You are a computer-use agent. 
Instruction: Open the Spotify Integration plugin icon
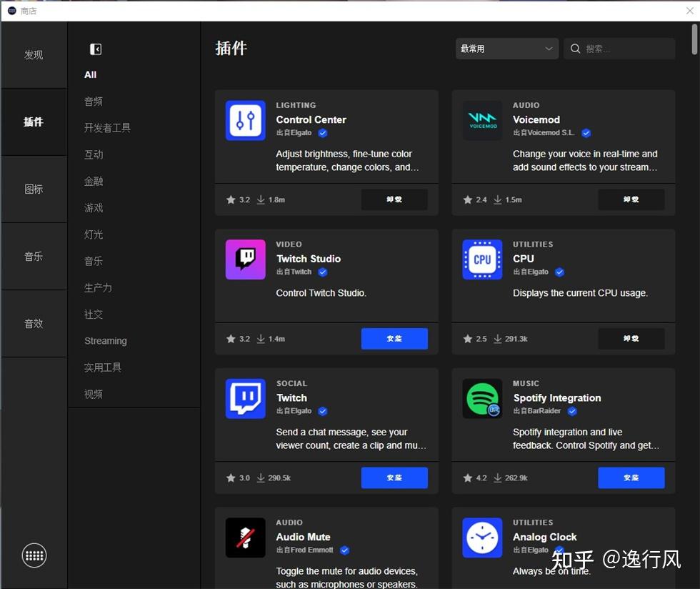(482, 398)
